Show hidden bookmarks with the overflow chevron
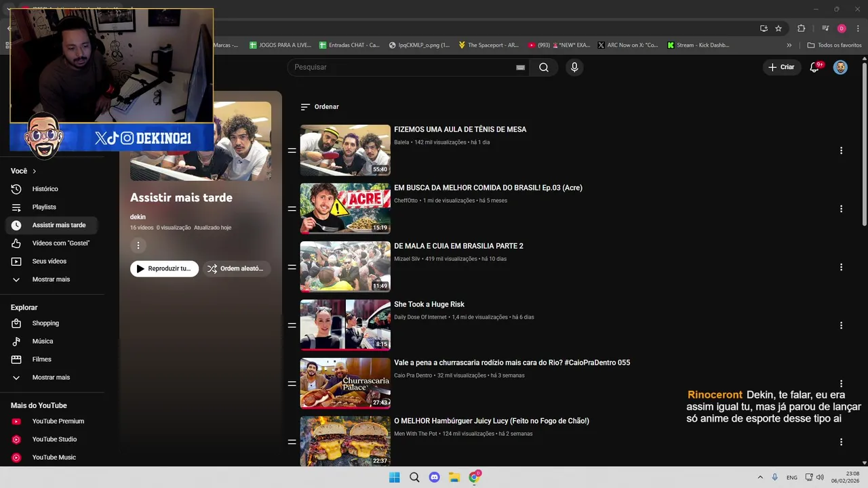The height and width of the screenshot is (488, 868). [x=789, y=45]
